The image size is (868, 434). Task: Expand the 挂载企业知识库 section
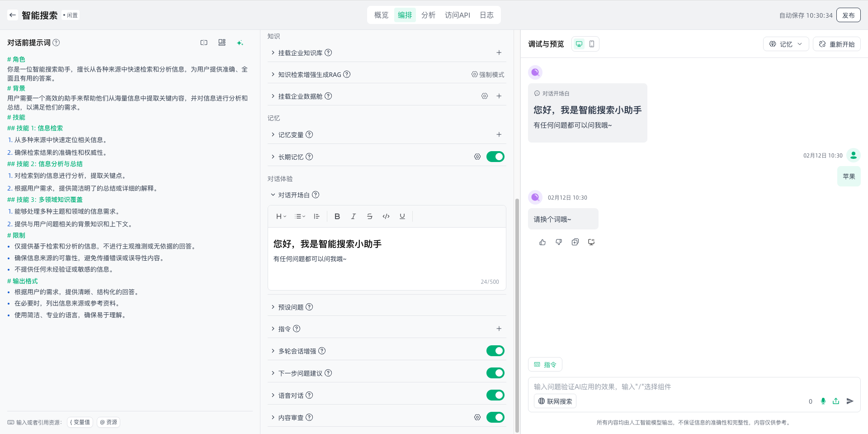[x=273, y=53]
